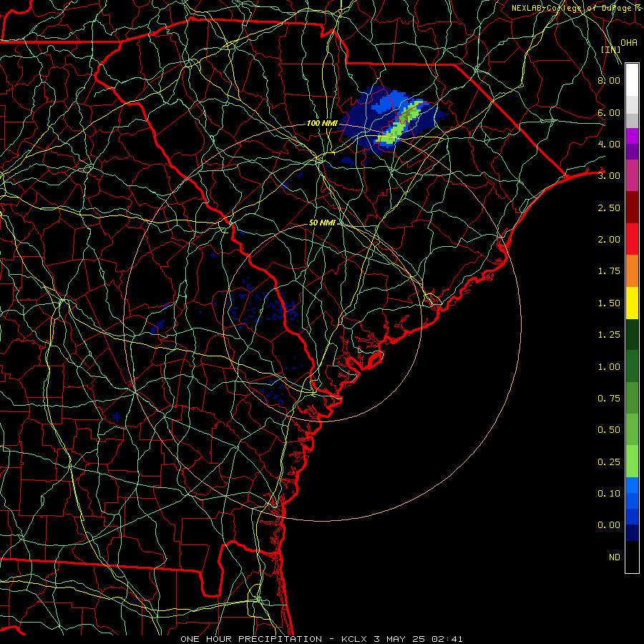The image size is (644, 644).
Task: Click the 0.10 legend value
Action: tap(609, 494)
